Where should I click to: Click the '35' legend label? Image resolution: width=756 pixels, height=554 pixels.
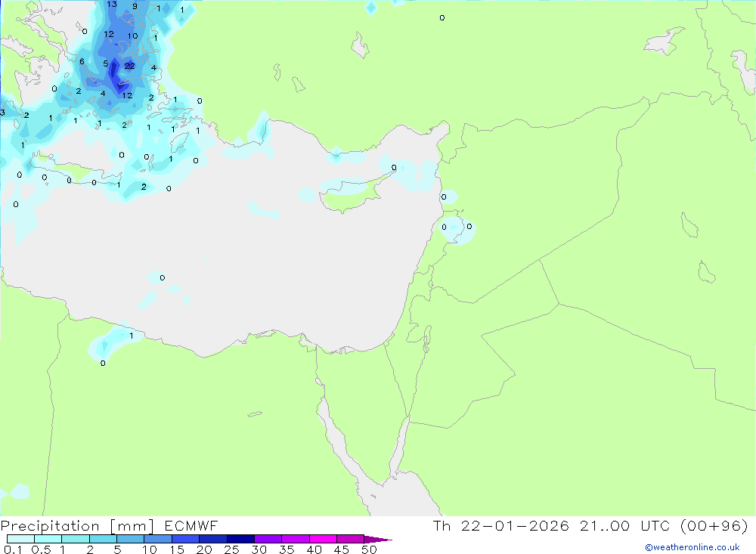pyautogui.click(x=287, y=549)
